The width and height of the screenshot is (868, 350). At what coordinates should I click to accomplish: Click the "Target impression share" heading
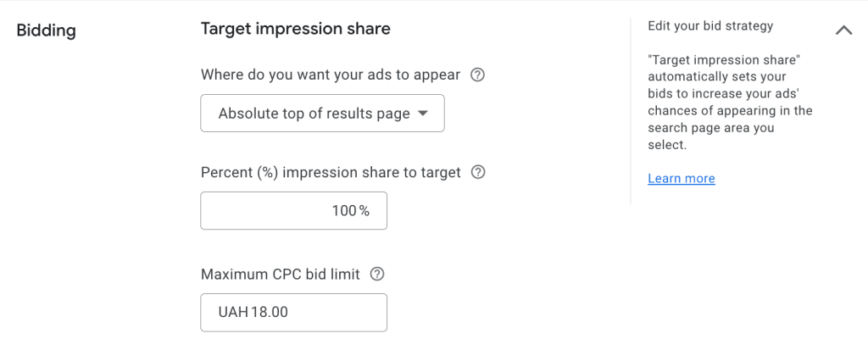click(295, 29)
